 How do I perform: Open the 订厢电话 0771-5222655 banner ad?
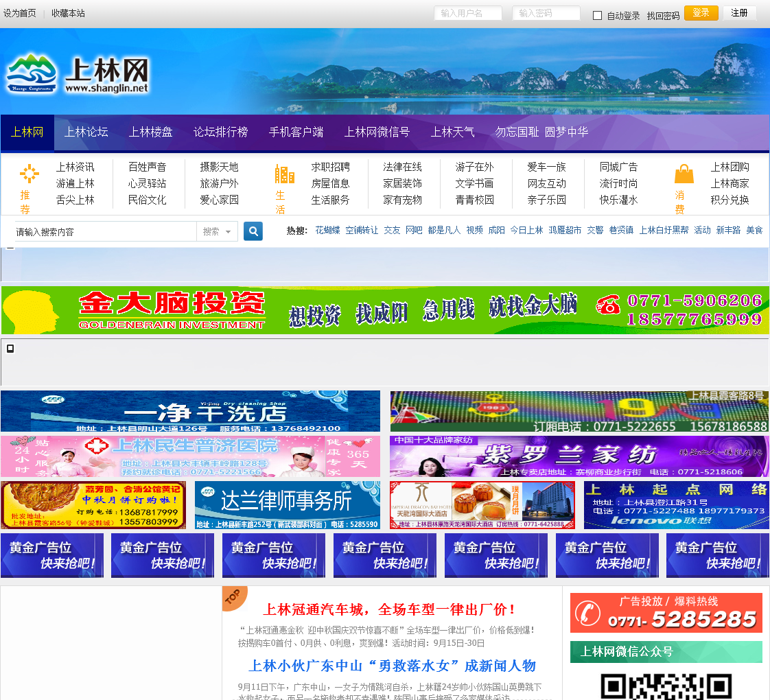coord(579,411)
